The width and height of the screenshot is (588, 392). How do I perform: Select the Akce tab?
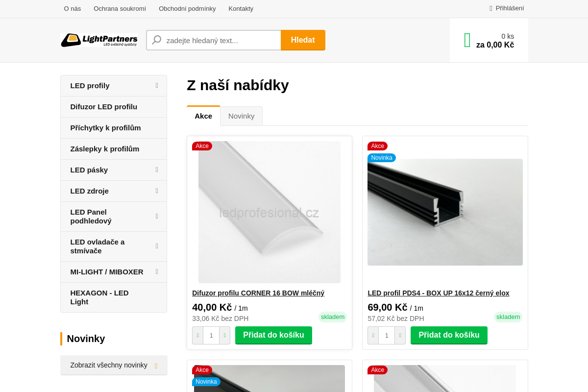[203, 116]
